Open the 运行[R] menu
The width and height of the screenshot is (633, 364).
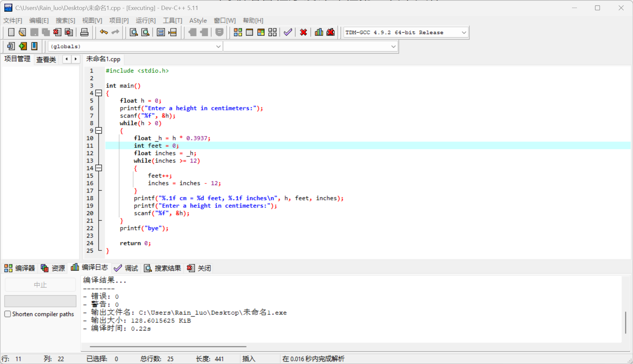145,20
